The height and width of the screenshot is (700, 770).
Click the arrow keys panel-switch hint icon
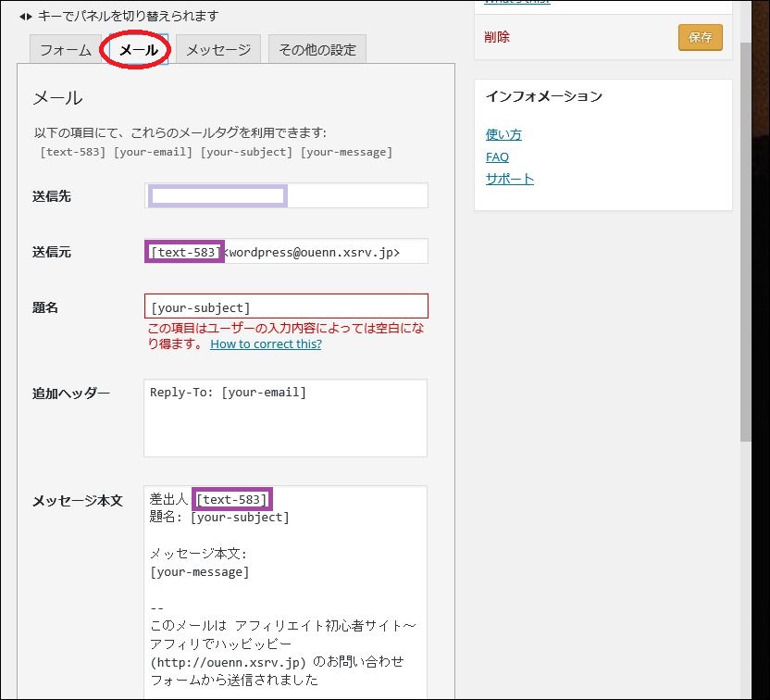click(26, 17)
